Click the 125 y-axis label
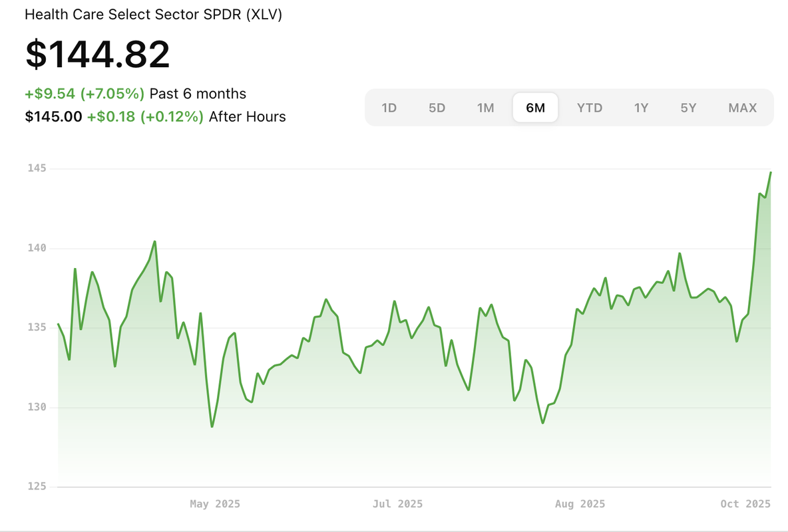 (x=37, y=486)
